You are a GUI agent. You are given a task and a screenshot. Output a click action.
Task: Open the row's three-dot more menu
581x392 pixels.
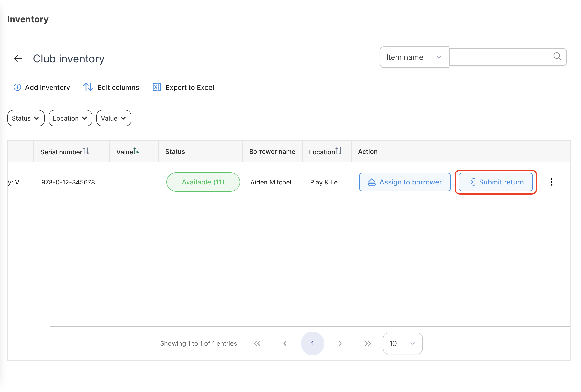(x=552, y=182)
